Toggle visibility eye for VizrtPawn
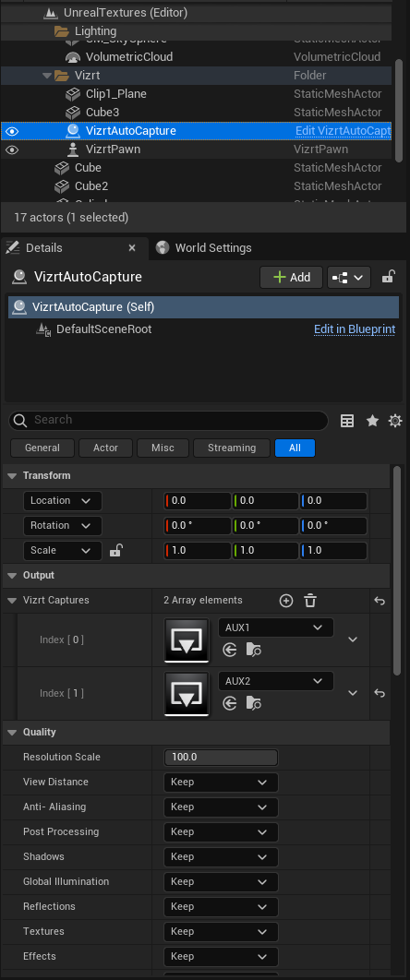The width and height of the screenshot is (410, 980). tap(13, 150)
